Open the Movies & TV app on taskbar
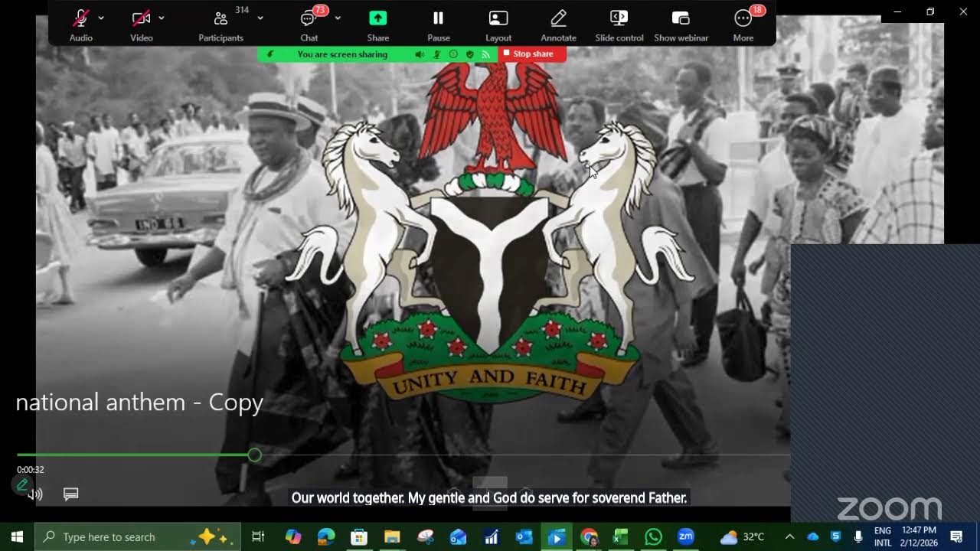 point(557,537)
